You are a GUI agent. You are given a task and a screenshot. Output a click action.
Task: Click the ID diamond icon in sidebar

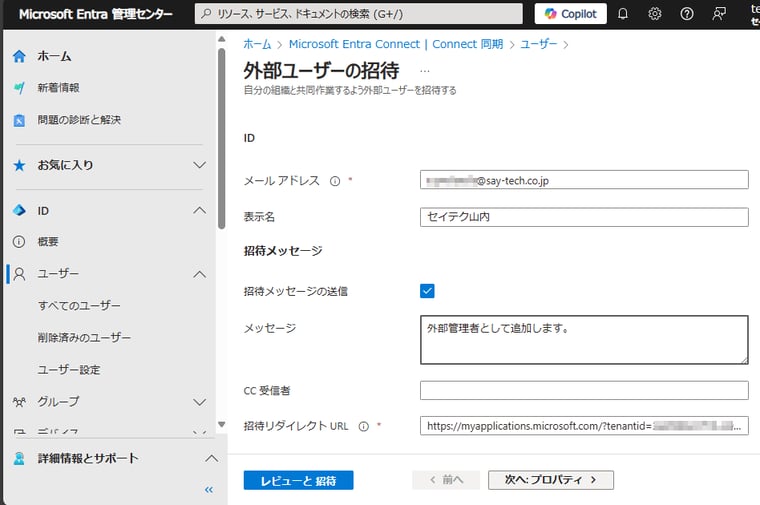tap(19, 210)
